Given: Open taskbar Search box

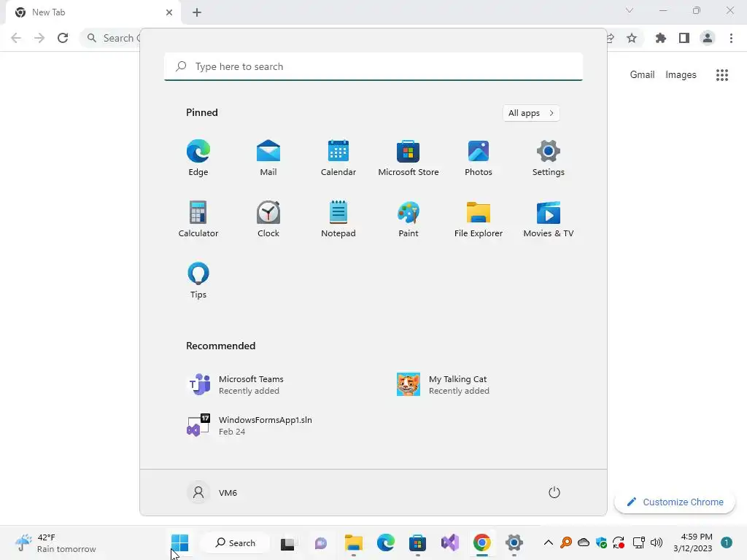Looking at the screenshot, I should 236,542.
